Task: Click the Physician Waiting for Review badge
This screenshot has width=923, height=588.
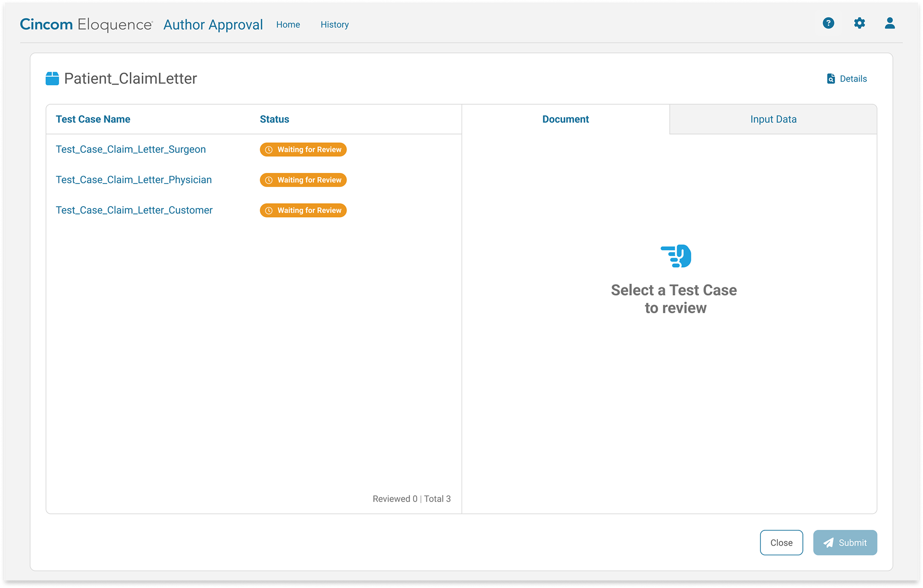Action: point(303,180)
